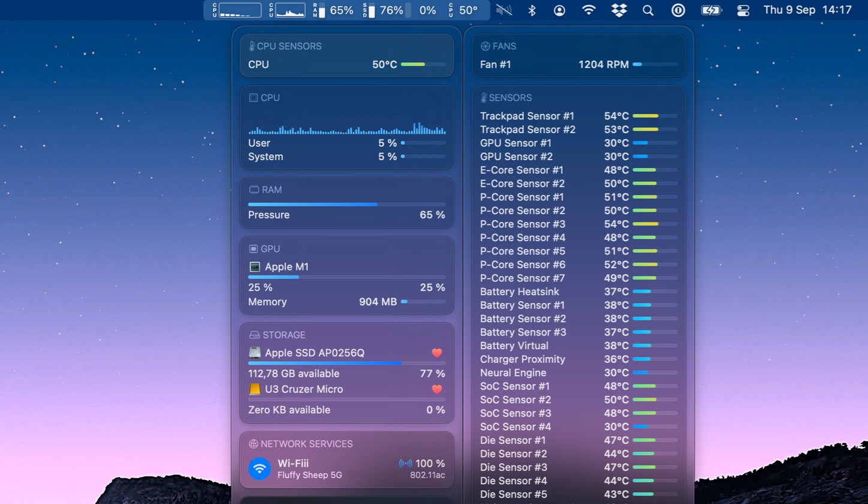Open the Dropbox menu bar icon

(x=619, y=10)
